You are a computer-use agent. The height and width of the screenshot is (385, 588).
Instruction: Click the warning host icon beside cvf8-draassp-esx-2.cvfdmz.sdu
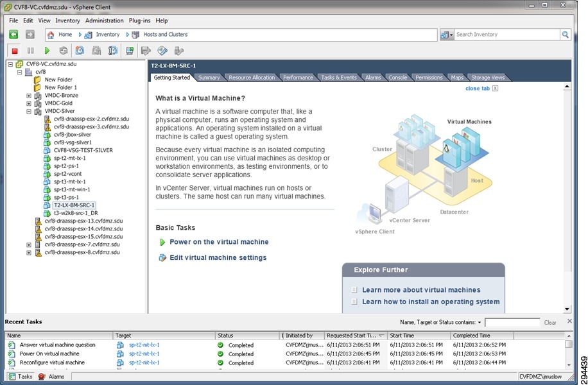[x=47, y=119]
